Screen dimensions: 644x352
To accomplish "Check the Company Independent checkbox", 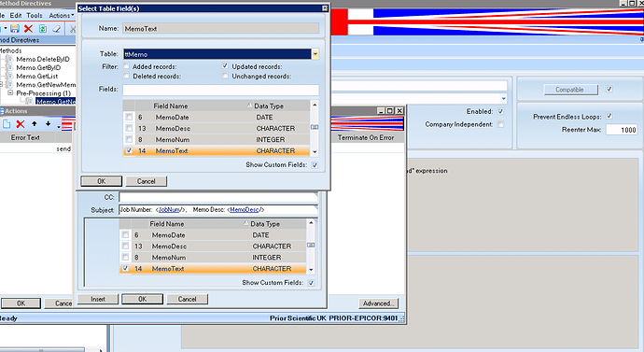I will (500, 124).
